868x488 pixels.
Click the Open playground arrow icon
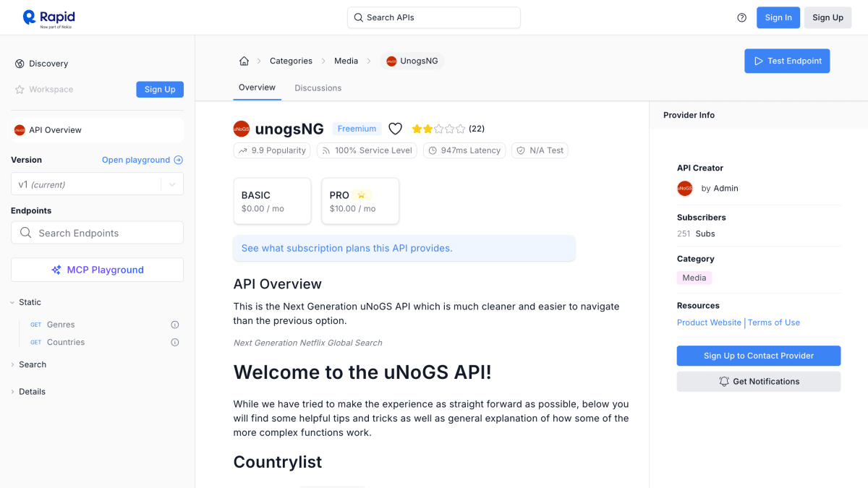click(x=179, y=160)
